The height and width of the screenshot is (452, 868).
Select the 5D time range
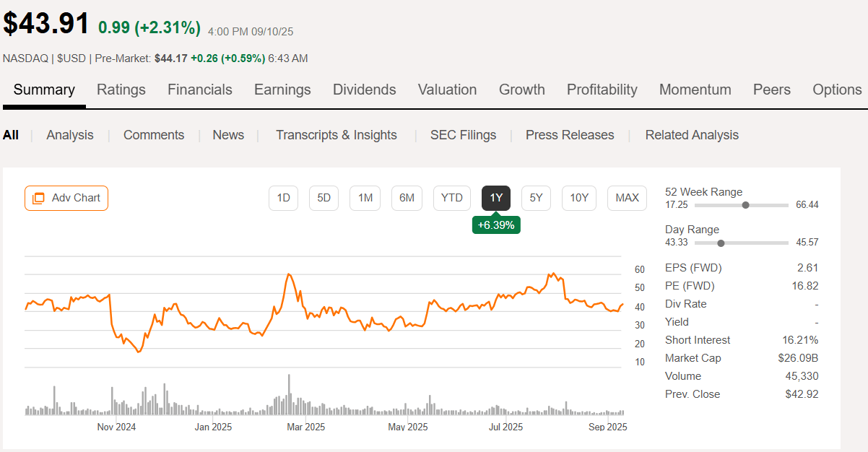point(324,198)
